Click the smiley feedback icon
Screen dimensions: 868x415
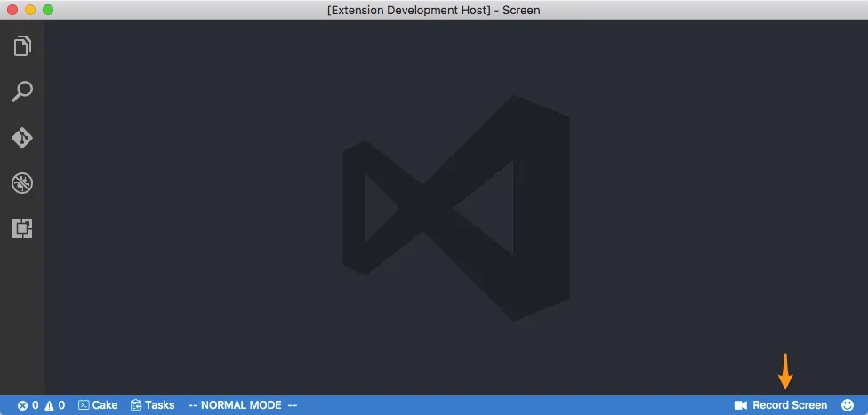[847, 405]
